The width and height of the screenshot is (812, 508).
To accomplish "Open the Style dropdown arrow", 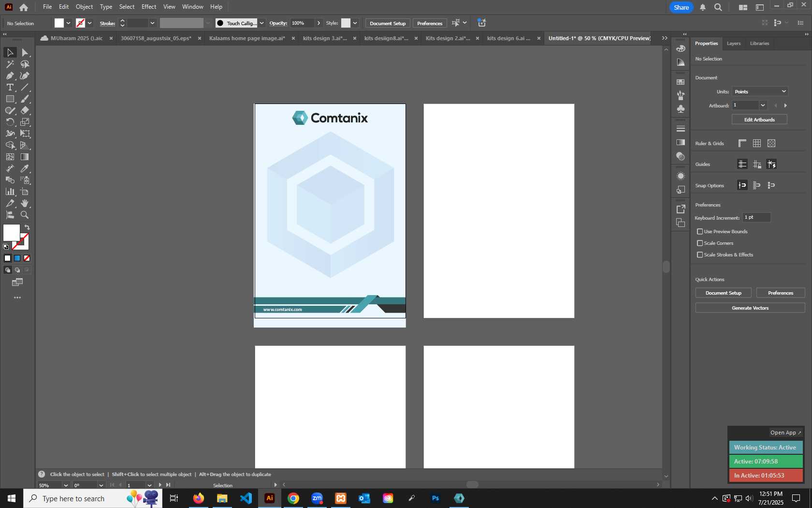I will pos(355,23).
